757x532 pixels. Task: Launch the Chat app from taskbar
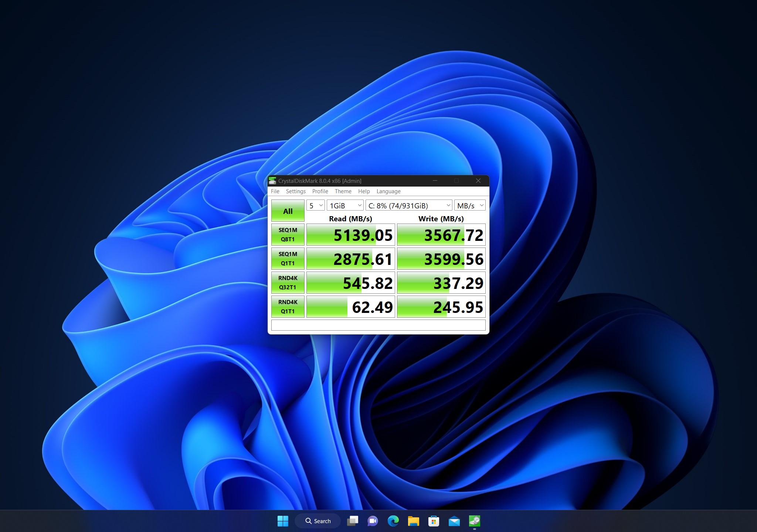pos(373,521)
